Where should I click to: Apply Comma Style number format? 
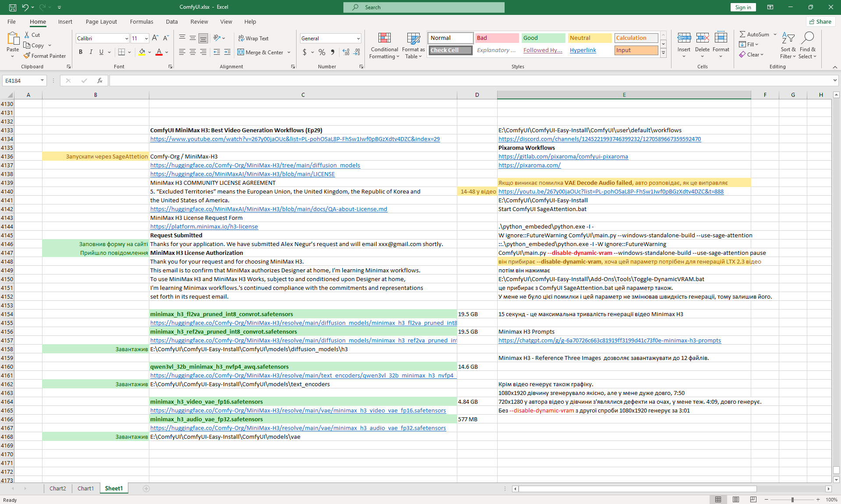point(333,52)
